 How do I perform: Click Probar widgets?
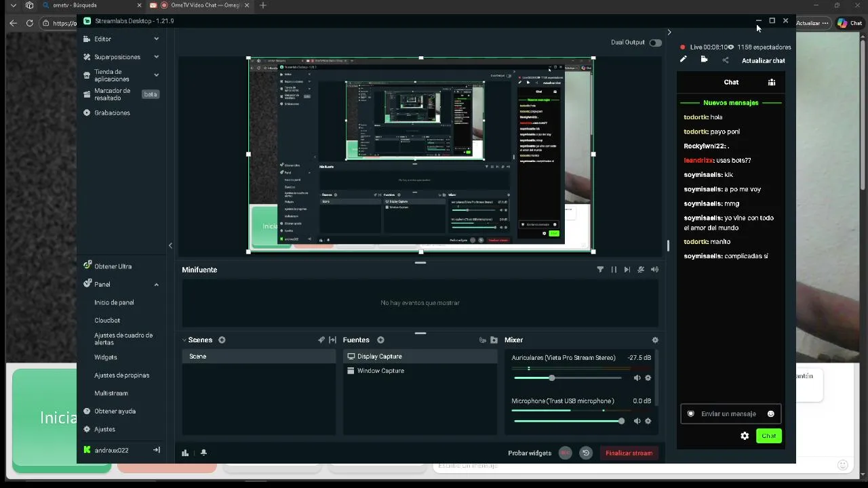pos(530,453)
